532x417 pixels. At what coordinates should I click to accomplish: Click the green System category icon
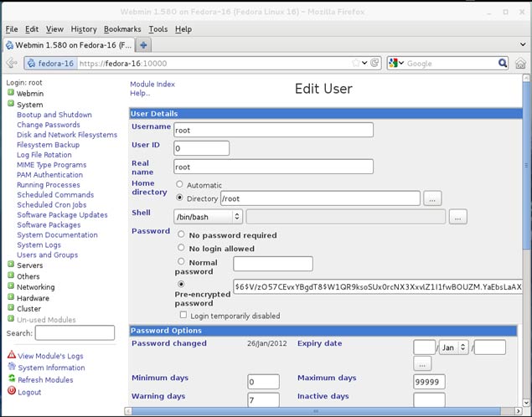click(x=11, y=103)
